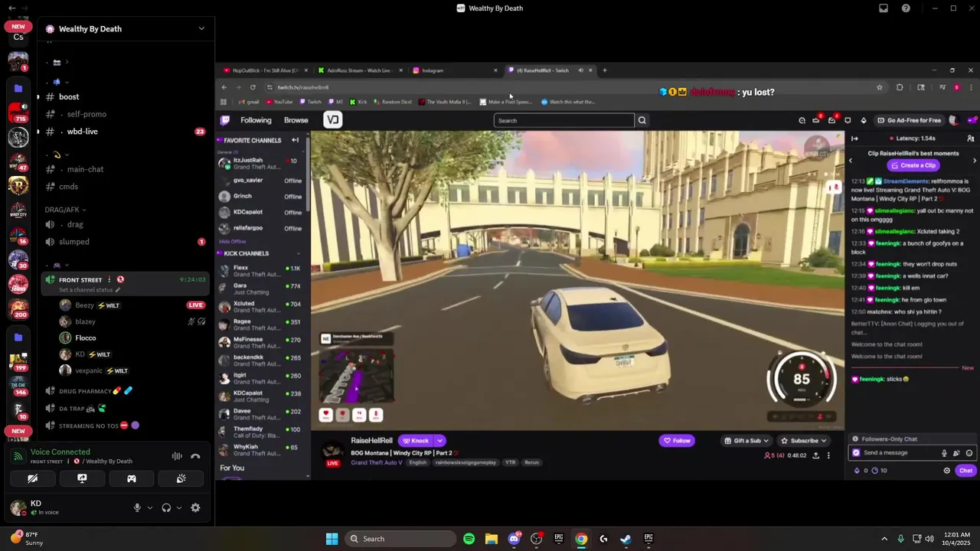Collapse the Favorite Channels sidebar
Screen dimensions: 980x551
[295, 140]
